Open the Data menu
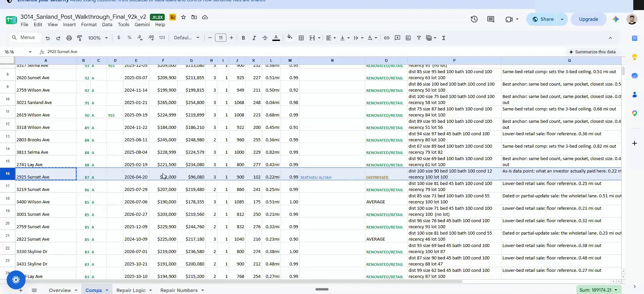The width and height of the screenshot is (644, 294). [107, 24]
